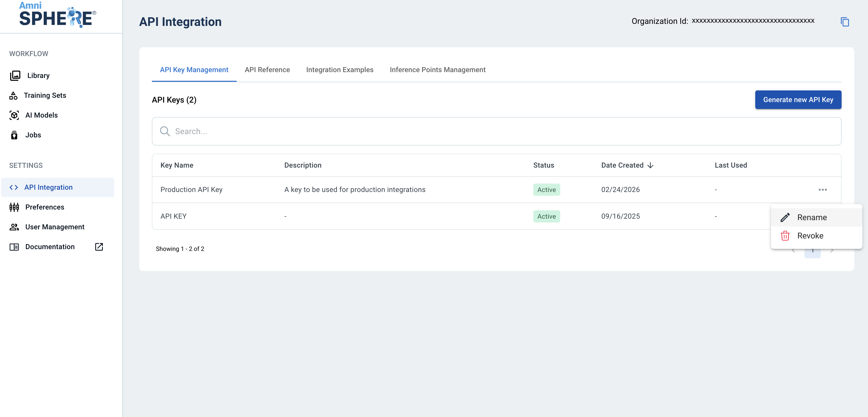Viewport: 868px width, 417px height.
Task: Go to Training Sets shapes icon
Action: 13,96
